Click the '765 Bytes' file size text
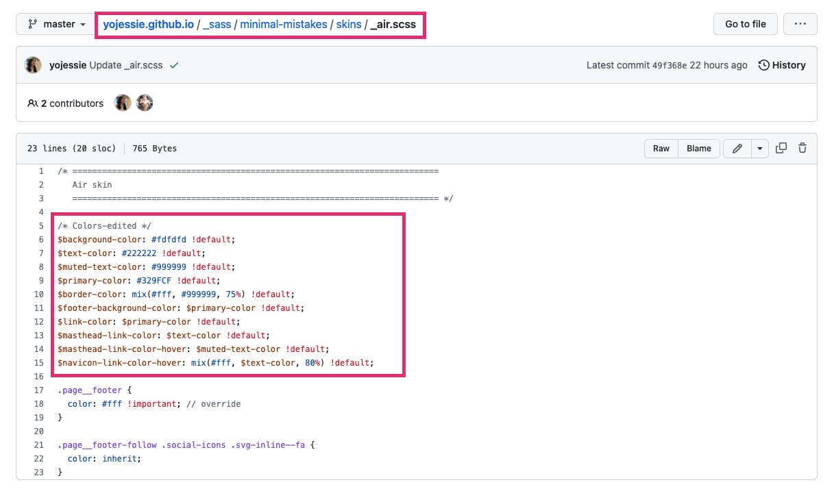This screenshot has width=834, height=504. point(155,149)
